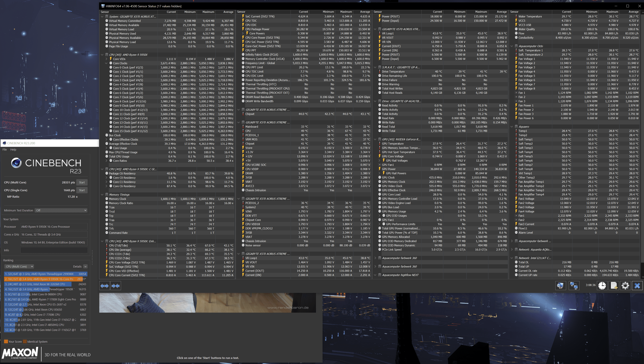The height and width of the screenshot is (364, 644).
Task: Reset min/max values with the clock icon
Action: (602, 286)
